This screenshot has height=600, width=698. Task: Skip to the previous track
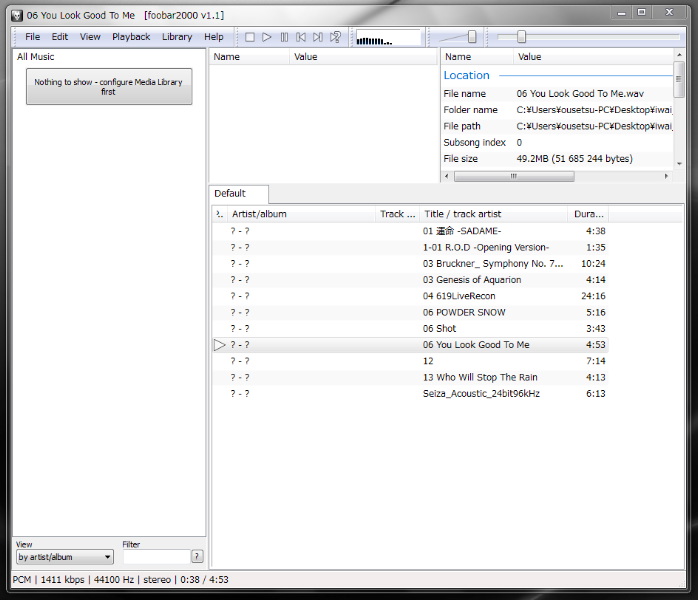pyautogui.click(x=301, y=37)
